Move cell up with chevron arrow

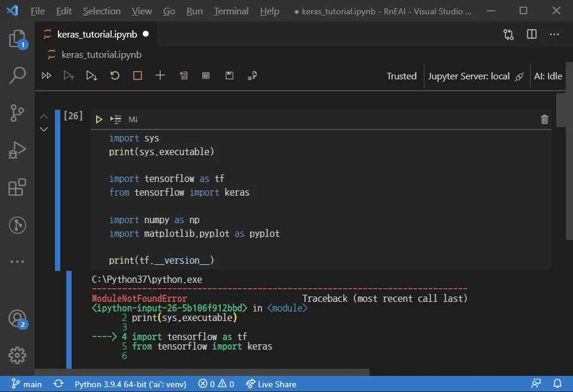point(44,116)
